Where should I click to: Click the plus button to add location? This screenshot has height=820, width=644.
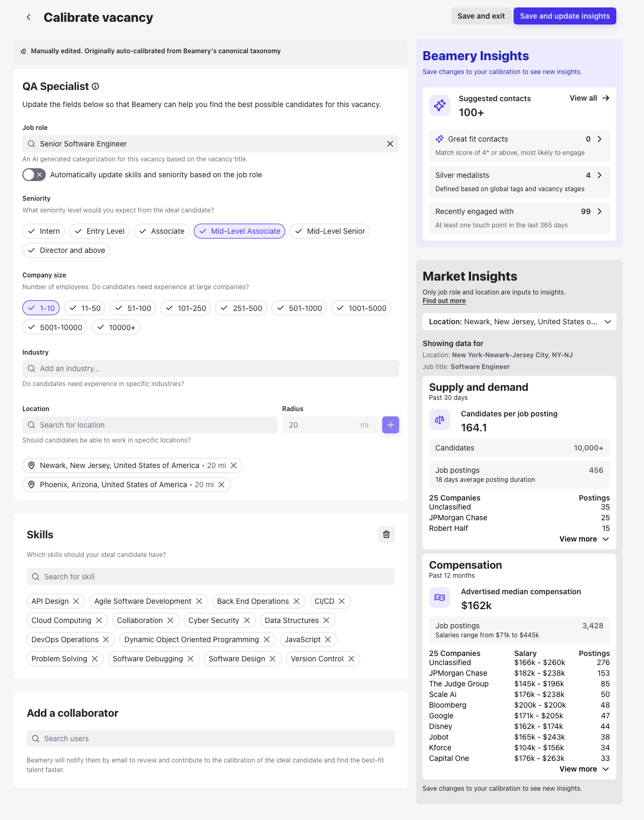coord(390,425)
